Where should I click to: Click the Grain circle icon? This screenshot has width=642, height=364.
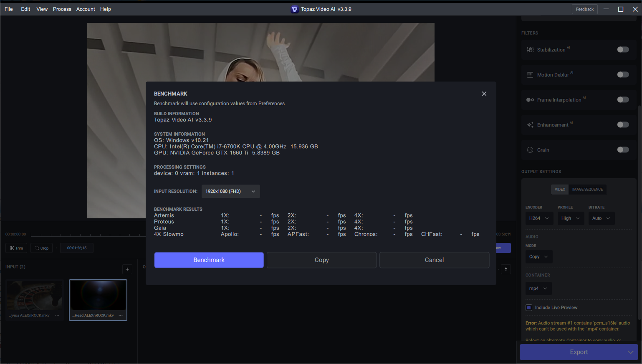530,150
